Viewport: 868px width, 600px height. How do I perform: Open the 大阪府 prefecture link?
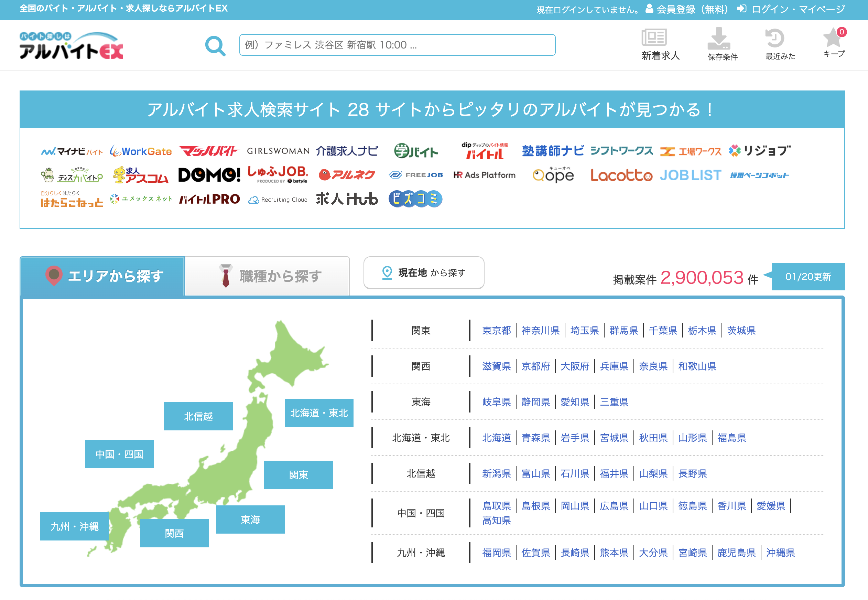point(575,366)
